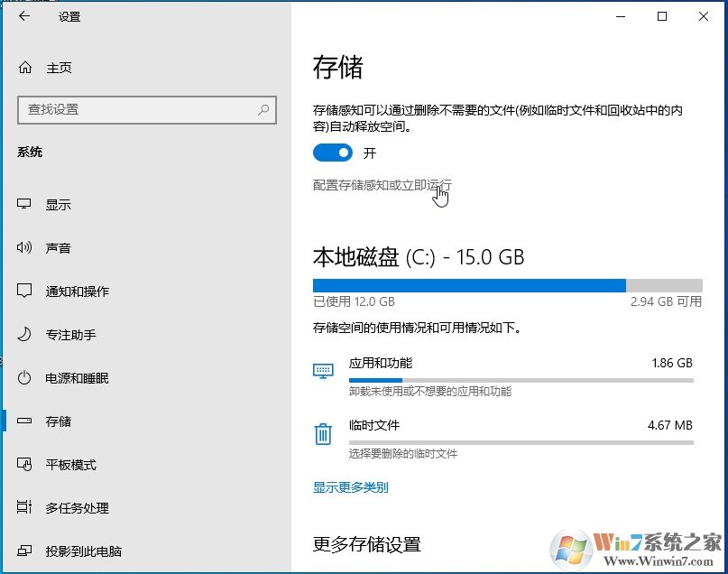Viewport: 728px width, 574px height.
Task: Click the 临时文件 trash can icon
Action: coord(323,433)
